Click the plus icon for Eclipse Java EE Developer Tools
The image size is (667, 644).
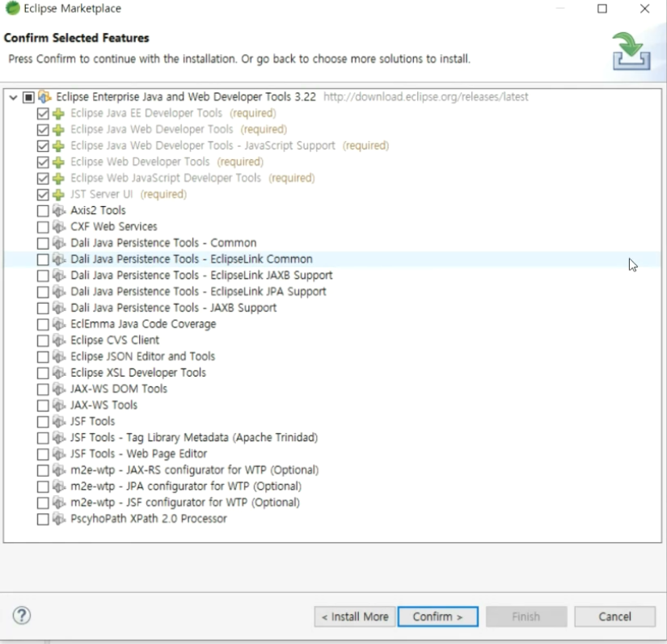click(59, 113)
